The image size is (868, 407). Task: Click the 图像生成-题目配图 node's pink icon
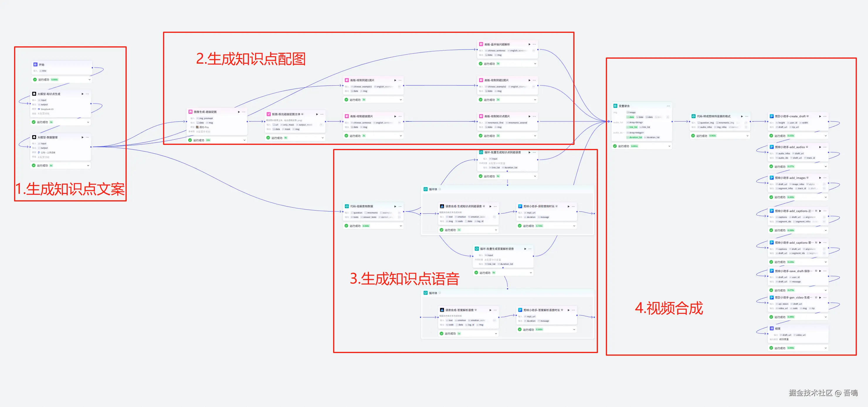click(x=190, y=112)
